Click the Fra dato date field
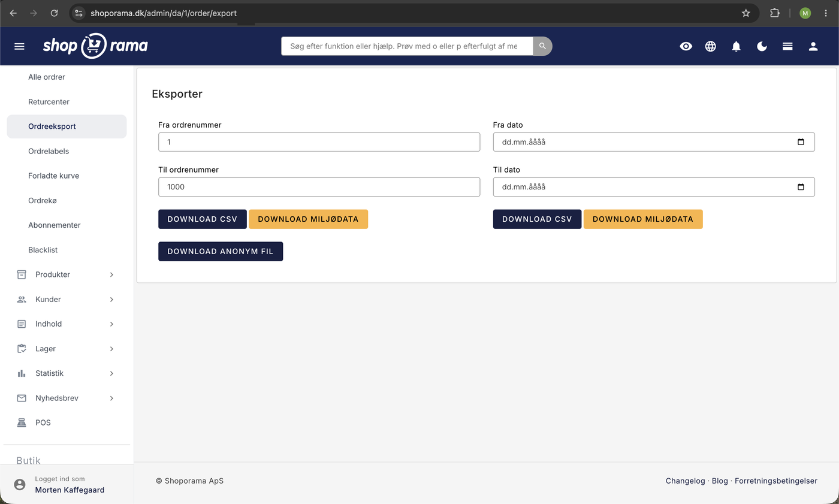Viewport: 839px width, 504px height. point(654,142)
